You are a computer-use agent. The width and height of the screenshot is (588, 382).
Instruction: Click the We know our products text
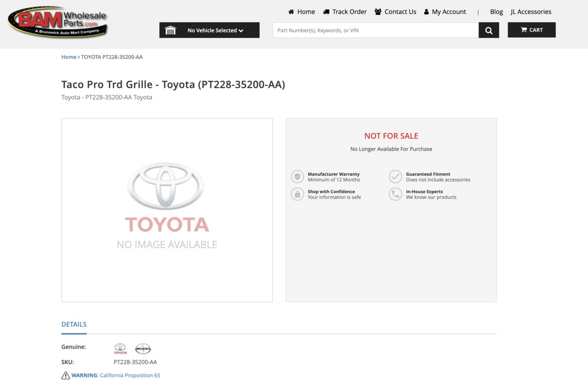click(431, 197)
